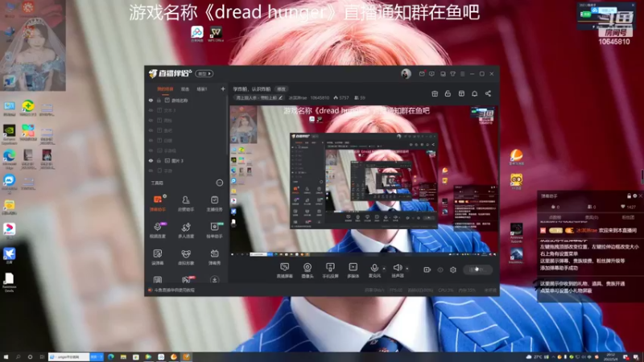Click the user avatar in the title bar

(406, 74)
